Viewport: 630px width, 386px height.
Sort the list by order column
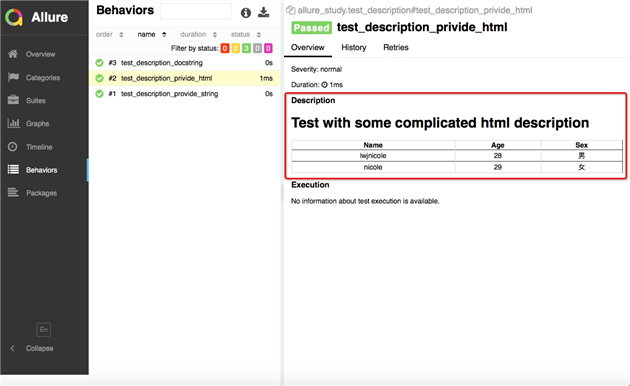(109, 35)
